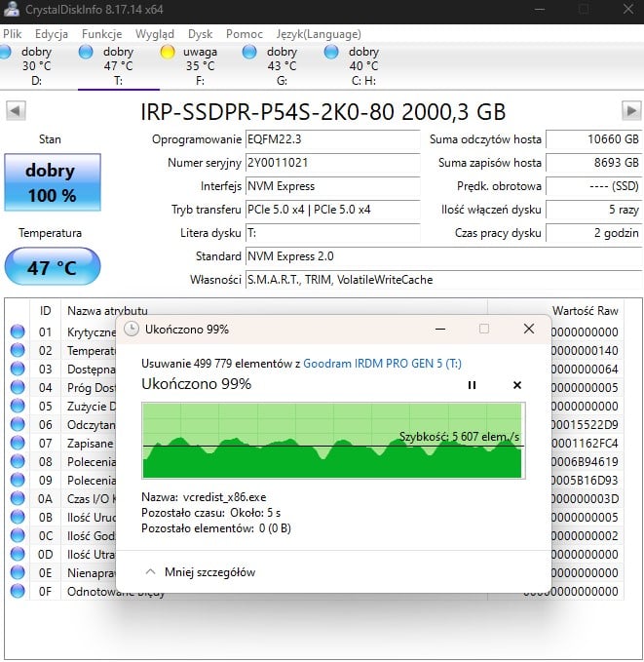Open the Wygląd menu
The width and height of the screenshot is (644, 662).
coord(155,34)
